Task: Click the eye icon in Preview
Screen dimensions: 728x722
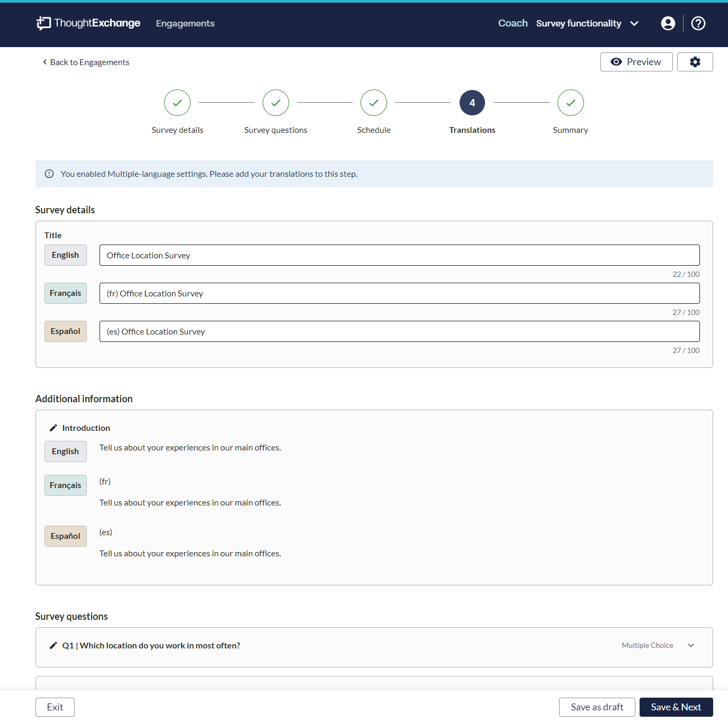Action: [x=616, y=62]
